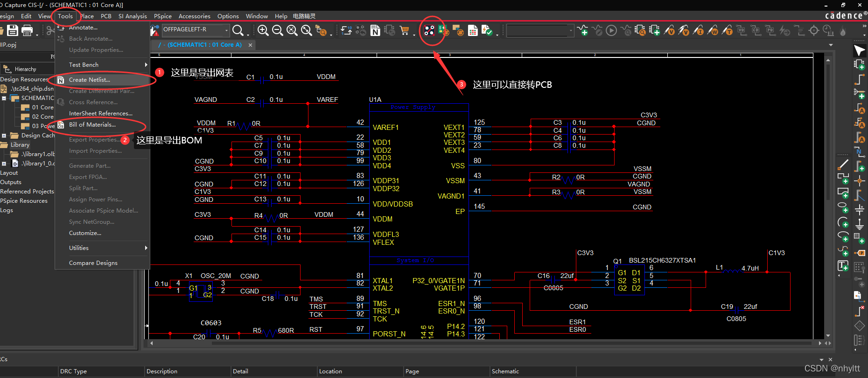Image resolution: width=868 pixels, height=378 pixels.
Task: Click the Create Netlist 'N' toolbar icon
Action: pyautogui.click(x=375, y=31)
